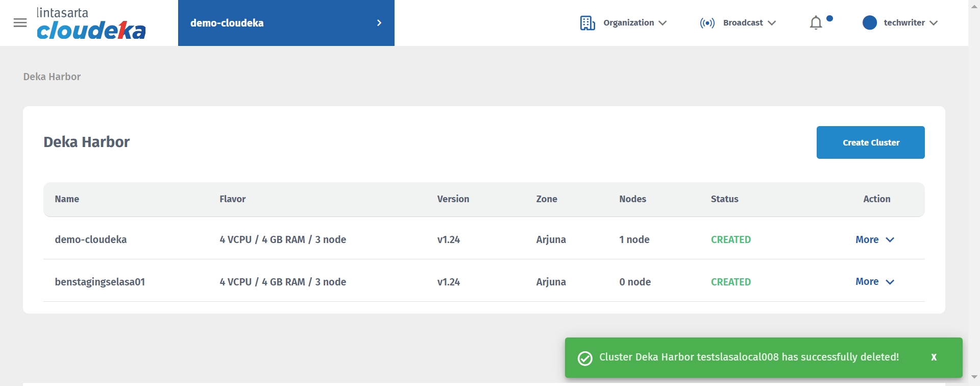Click the Status column header
The height and width of the screenshot is (386, 980).
pos(724,199)
